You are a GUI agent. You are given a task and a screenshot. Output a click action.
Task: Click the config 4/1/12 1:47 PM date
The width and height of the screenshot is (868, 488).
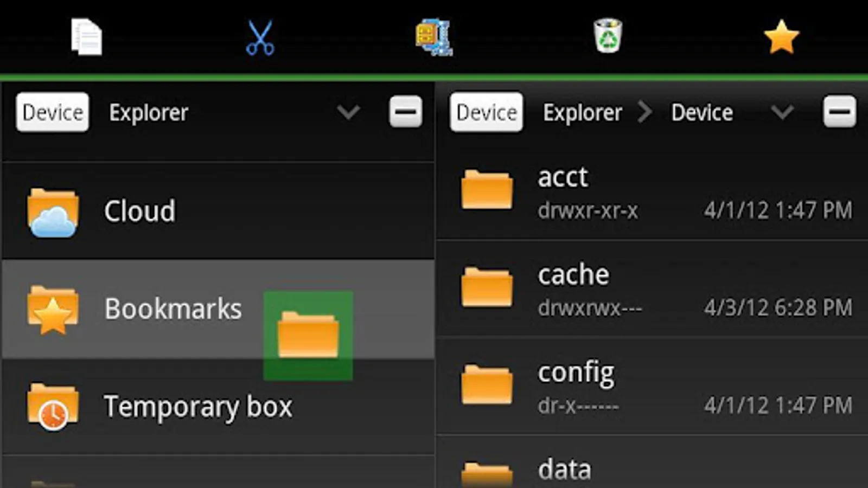pyautogui.click(x=778, y=406)
